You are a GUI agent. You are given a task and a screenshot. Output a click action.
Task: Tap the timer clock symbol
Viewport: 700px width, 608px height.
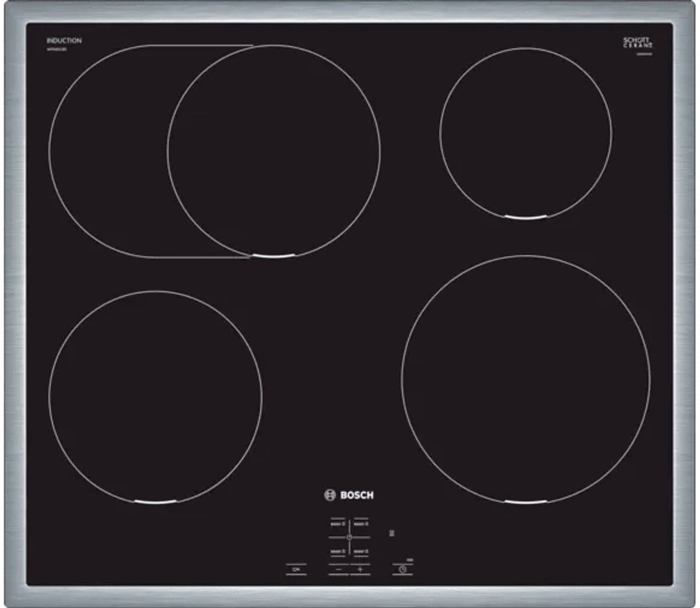tap(402, 569)
